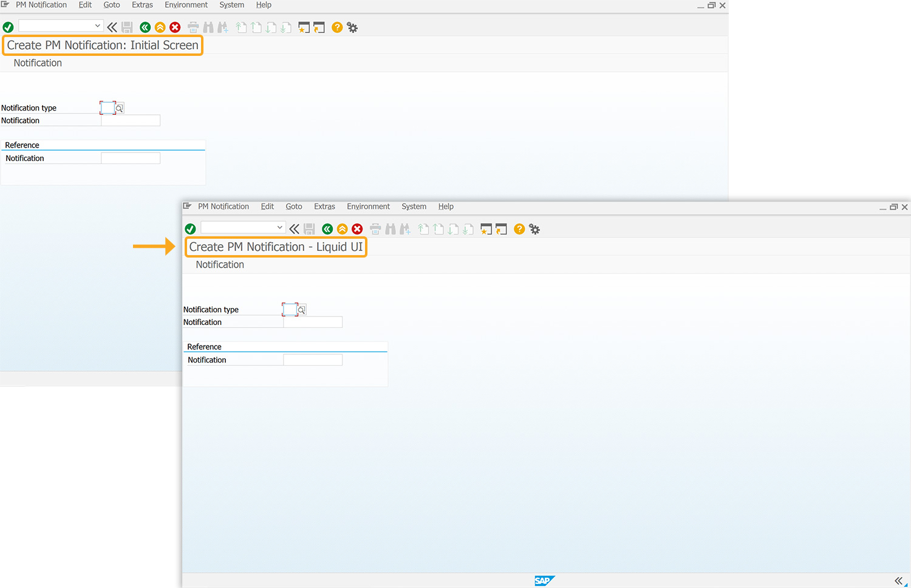Screen dimensions: 911x588
Task: Click the Save icon in Liquid UI window
Action: (x=309, y=229)
